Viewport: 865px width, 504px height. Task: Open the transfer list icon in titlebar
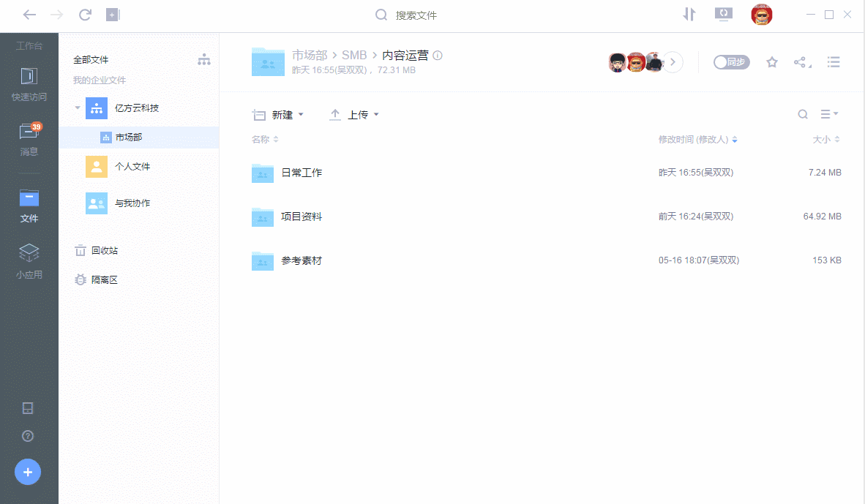coord(689,14)
